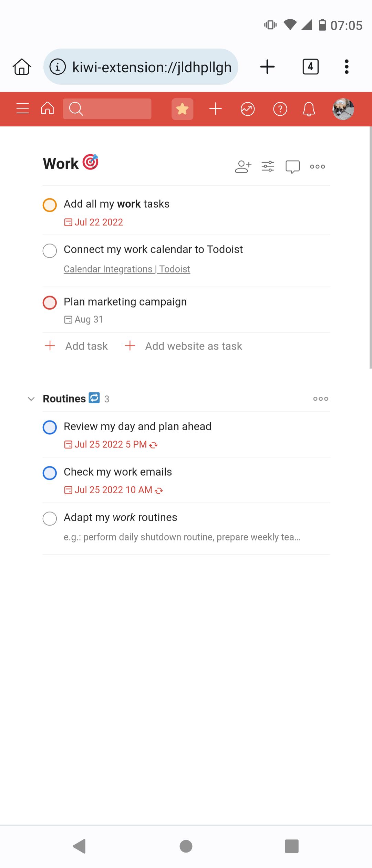Open Todoist help with the question mark icon

280,109
